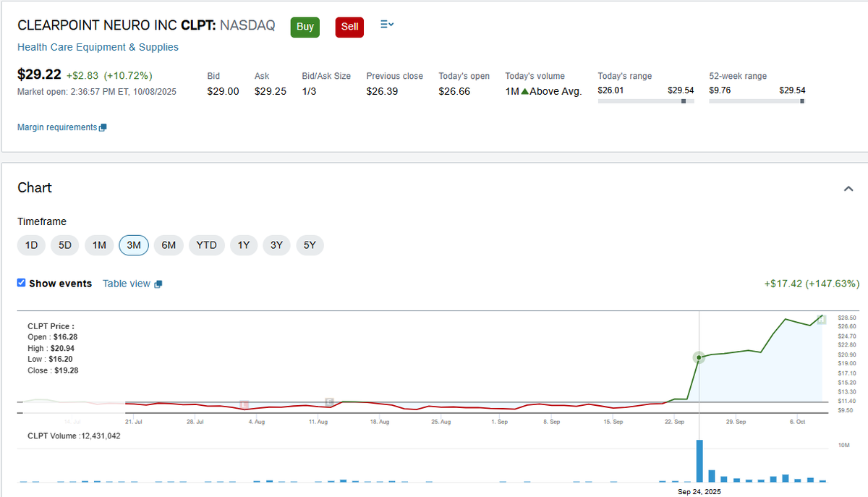
Task: Click the Today's range slider bar
Action: click(646, 101)
